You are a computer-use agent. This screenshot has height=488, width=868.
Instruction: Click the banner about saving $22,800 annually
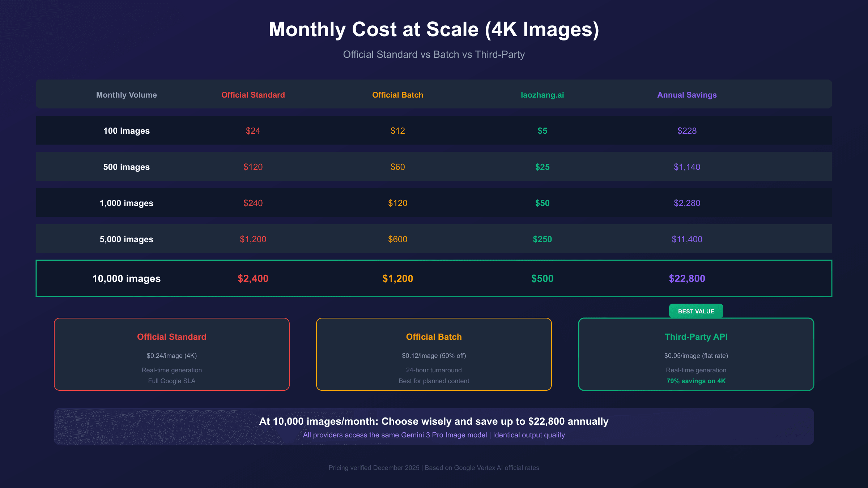(434, 421)
